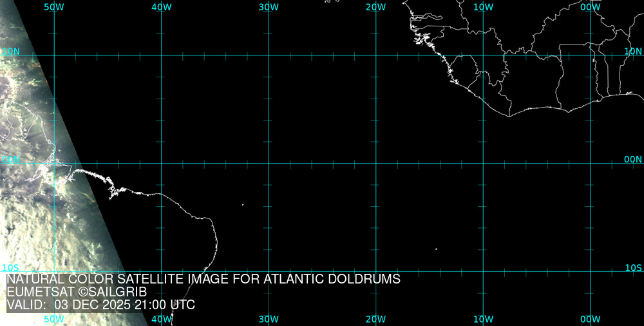Click the natural color satellite image title
This screenshot has width=644, height=326.
click(x=204, y=279)
